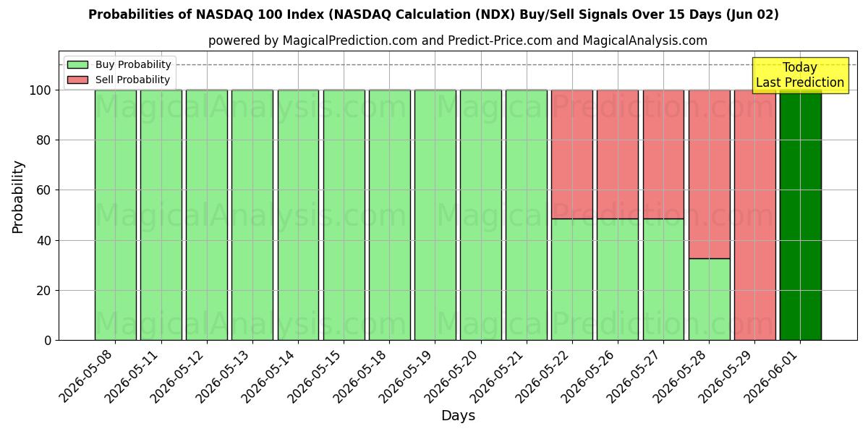The width and height of the screenshot is (868, 434).
Task: Click the '2026-05-20' date label
Action: (x=453, y=375)
